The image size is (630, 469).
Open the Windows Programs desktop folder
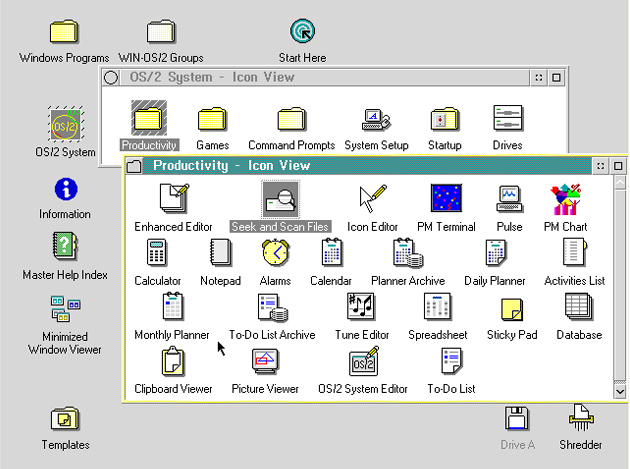[x=64, y=31]
